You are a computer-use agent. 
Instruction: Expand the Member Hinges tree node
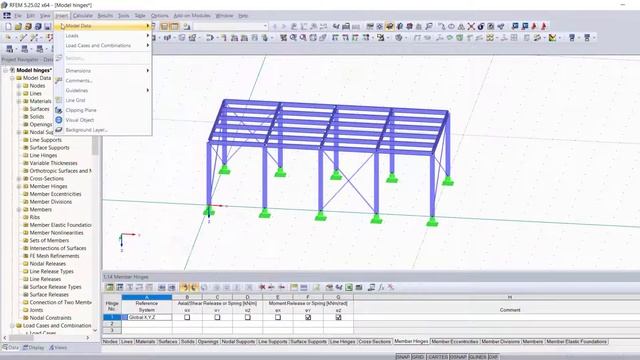click(19, 187)
